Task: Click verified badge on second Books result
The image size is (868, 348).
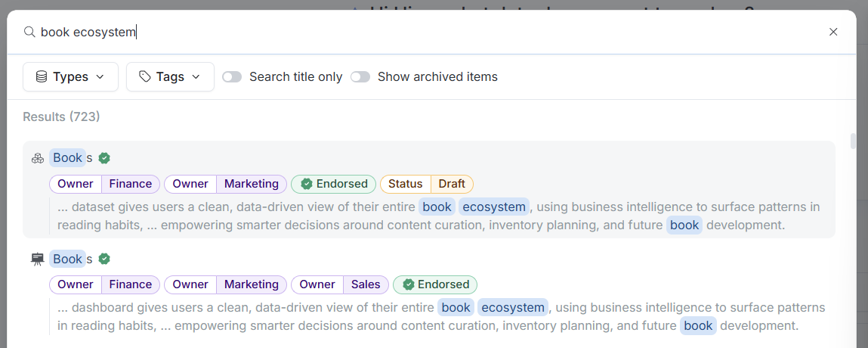Action: (104, 259)
